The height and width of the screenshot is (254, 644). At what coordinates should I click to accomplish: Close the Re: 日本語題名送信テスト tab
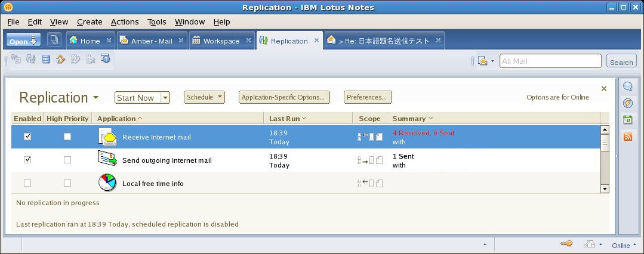pos(438,40)
